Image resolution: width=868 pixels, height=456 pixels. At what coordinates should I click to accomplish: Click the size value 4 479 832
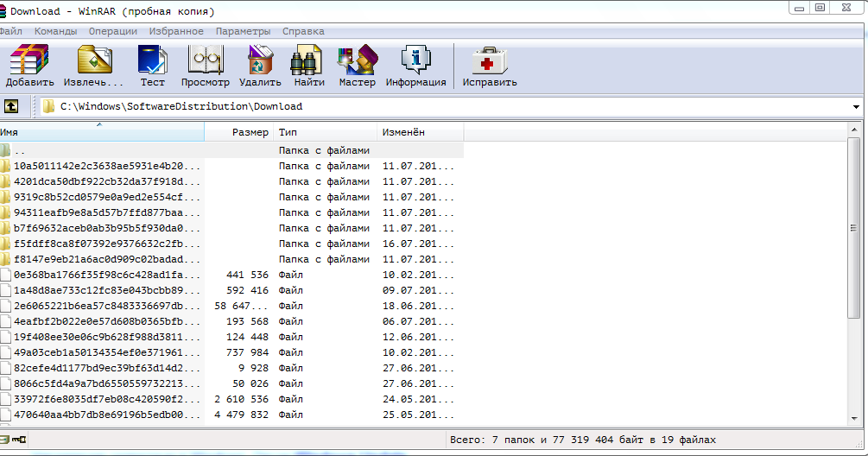(x=241, y=415)
